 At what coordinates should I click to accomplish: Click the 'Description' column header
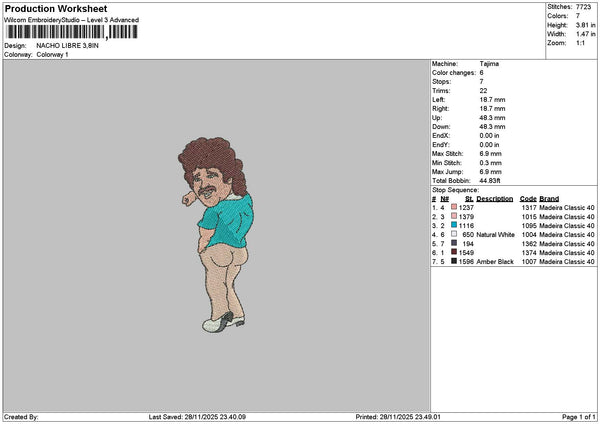(494, 199)
